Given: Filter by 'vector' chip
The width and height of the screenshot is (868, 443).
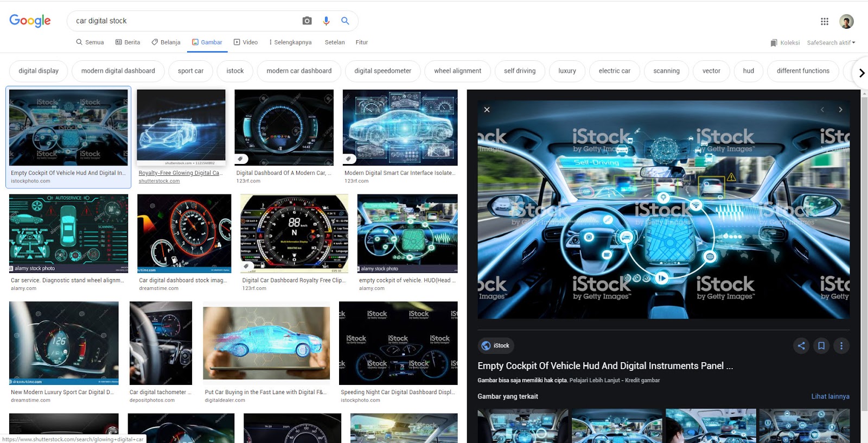Looking at the screenshot, I should [x=712, y=71].
